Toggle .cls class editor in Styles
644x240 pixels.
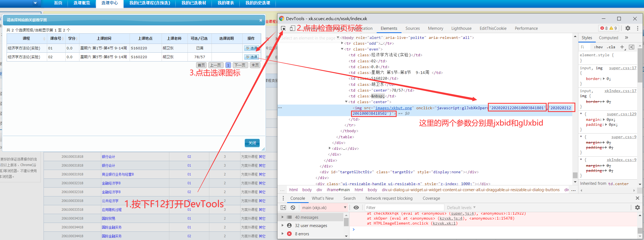pyautogui.click(x=611, y=47)
